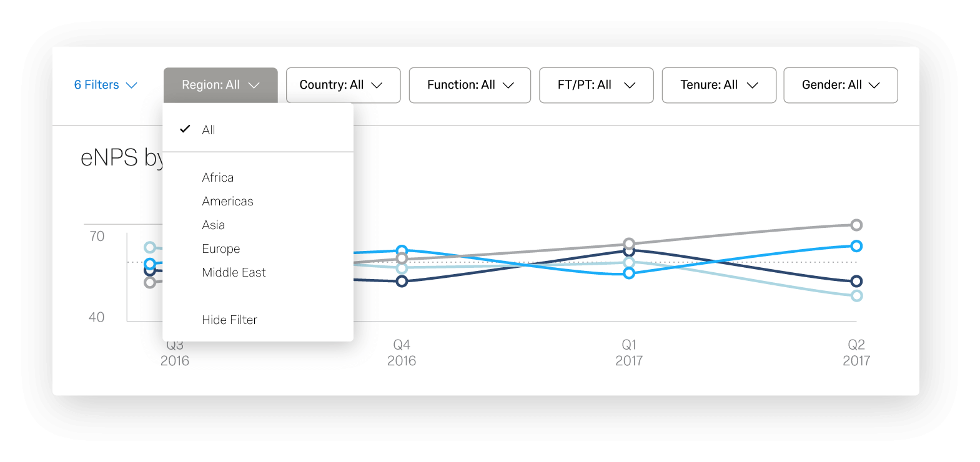
Task: Click the checkmark beside All
Action: point(185,129)
